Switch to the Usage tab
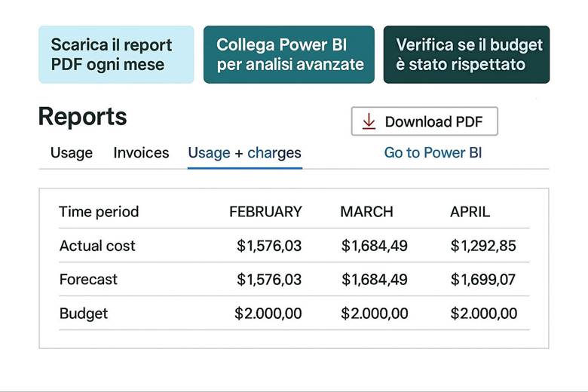The image size is (588, 392). click(72, 153)
